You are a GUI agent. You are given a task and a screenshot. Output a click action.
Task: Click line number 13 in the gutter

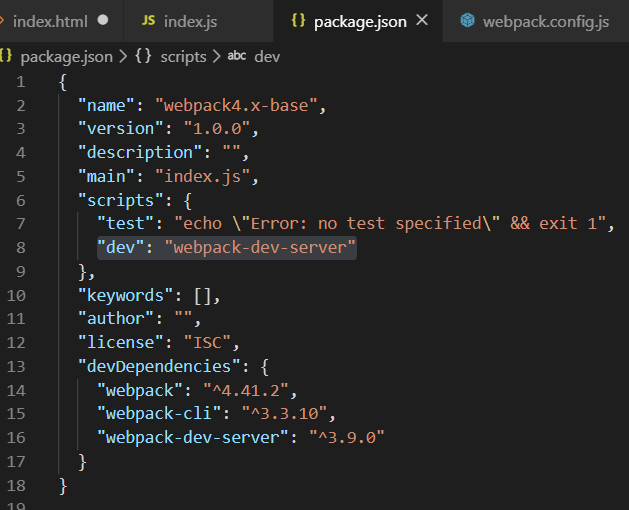click(x=16, y=366)
